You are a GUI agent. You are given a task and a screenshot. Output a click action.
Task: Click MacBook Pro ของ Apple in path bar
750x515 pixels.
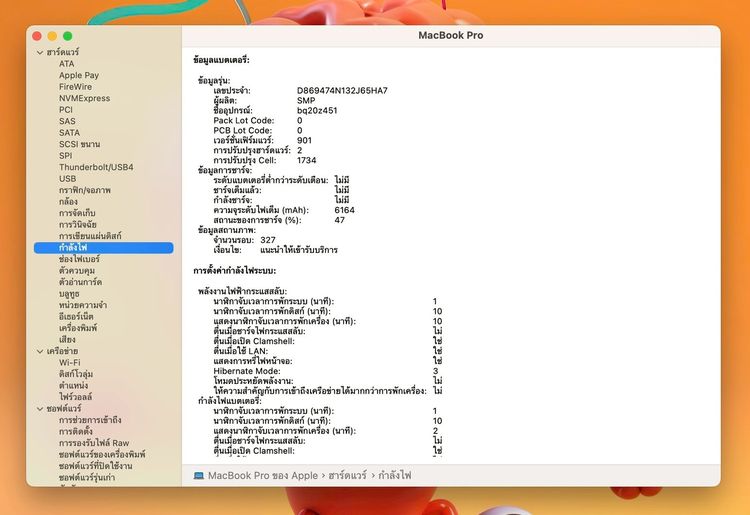point(263,475)
